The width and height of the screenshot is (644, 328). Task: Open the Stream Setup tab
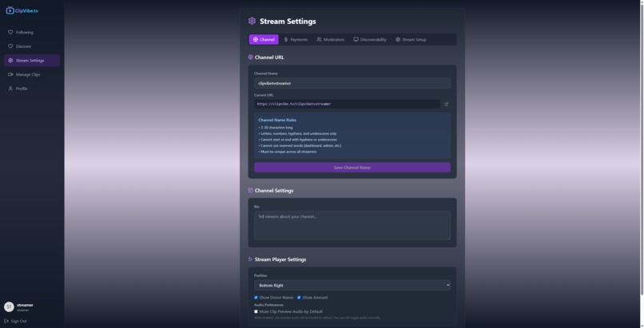point(411,39)
